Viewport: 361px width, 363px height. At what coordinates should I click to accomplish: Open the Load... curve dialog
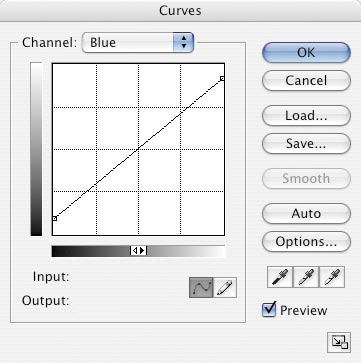[306, 116]
